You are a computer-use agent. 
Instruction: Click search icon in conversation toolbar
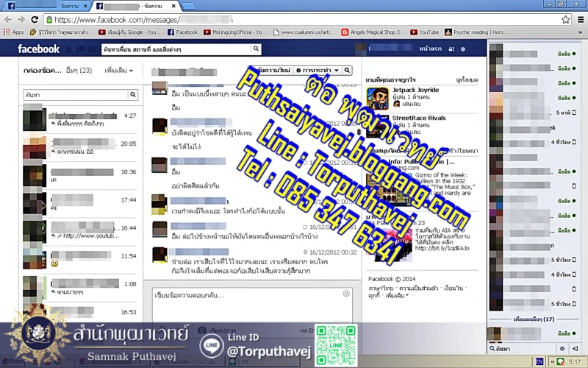[347, 70]
